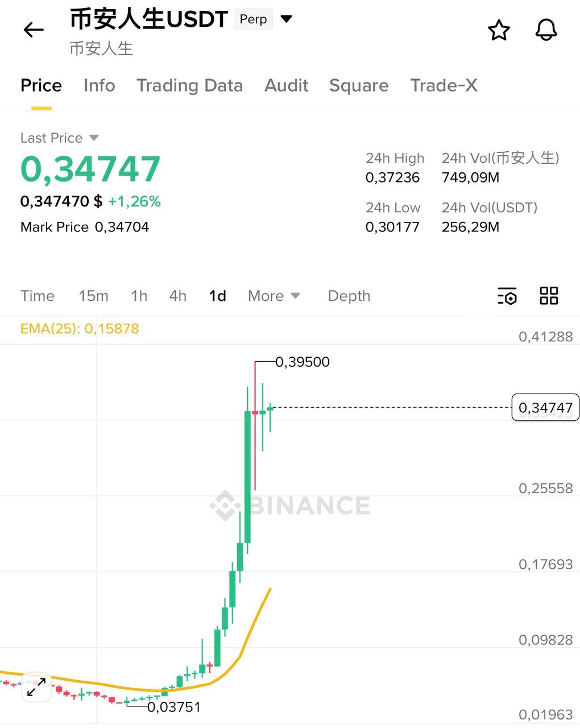Switch to the Time line chart

coord(38,296)
